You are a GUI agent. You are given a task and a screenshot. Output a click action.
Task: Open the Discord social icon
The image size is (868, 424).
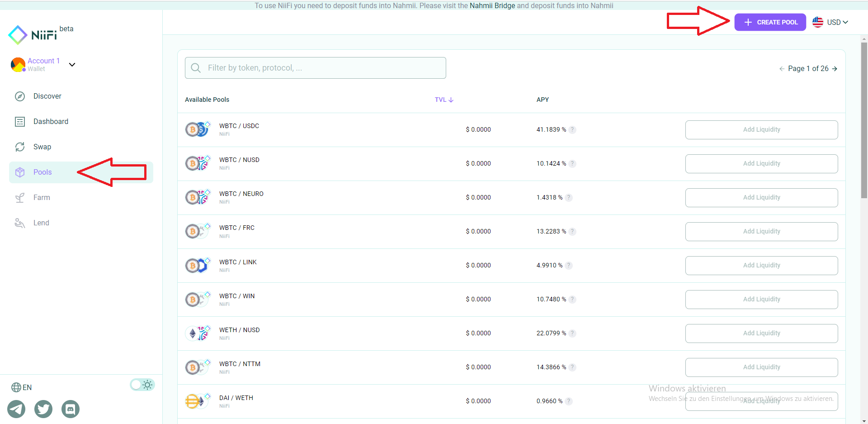coord(71,409)
